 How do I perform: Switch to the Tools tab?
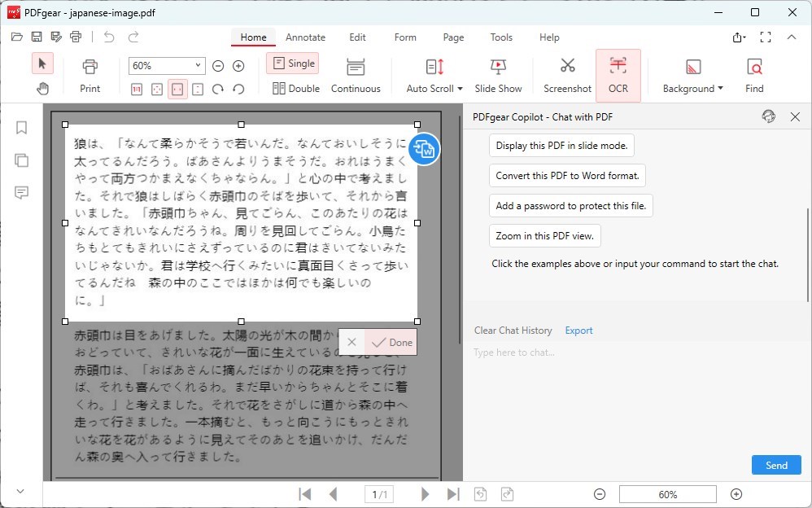pyautogui.click(x=501, y=37)
